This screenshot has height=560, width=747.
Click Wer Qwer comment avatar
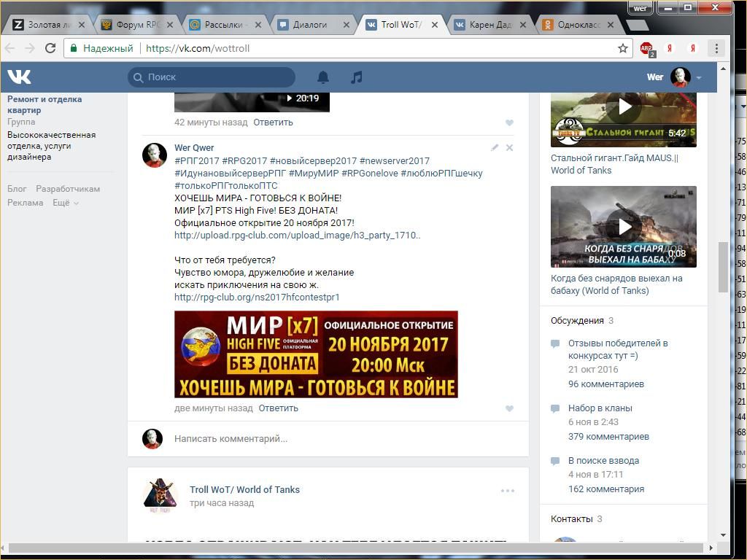click(155, 155)
